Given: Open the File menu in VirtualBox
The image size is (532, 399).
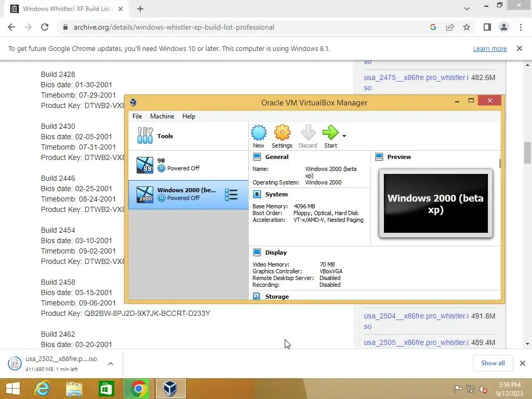Looking at the screenshot, I should click(x=137, y=116).
